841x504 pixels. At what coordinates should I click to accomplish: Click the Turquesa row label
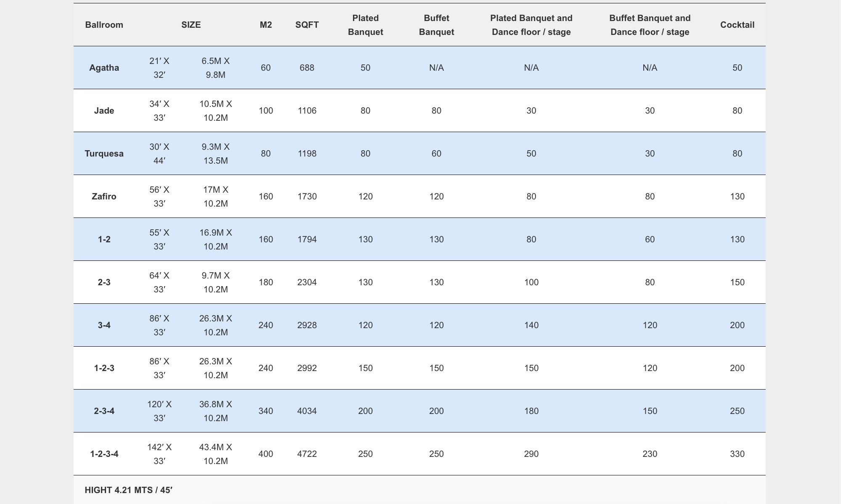pyautogui.click(x=104, y=154)
